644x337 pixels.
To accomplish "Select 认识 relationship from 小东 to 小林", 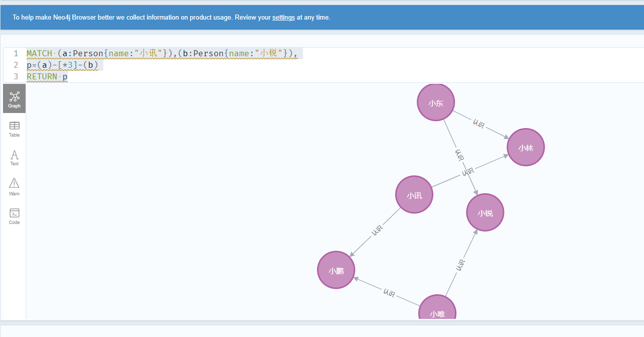I will click(x=478, y=124).
